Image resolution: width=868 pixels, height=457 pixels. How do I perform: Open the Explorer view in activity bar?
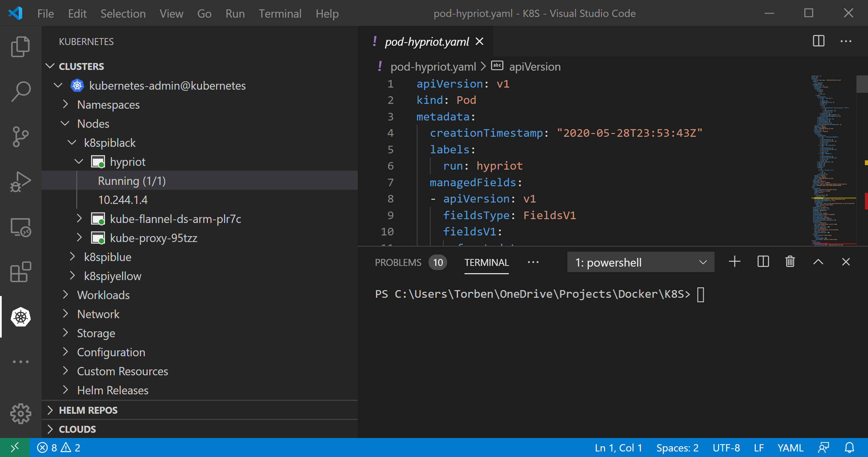pyautogui.click(x=20, y=46)
